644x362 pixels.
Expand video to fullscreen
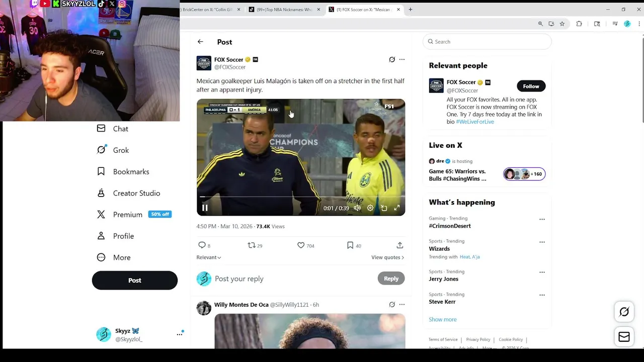tap(397, 208)
